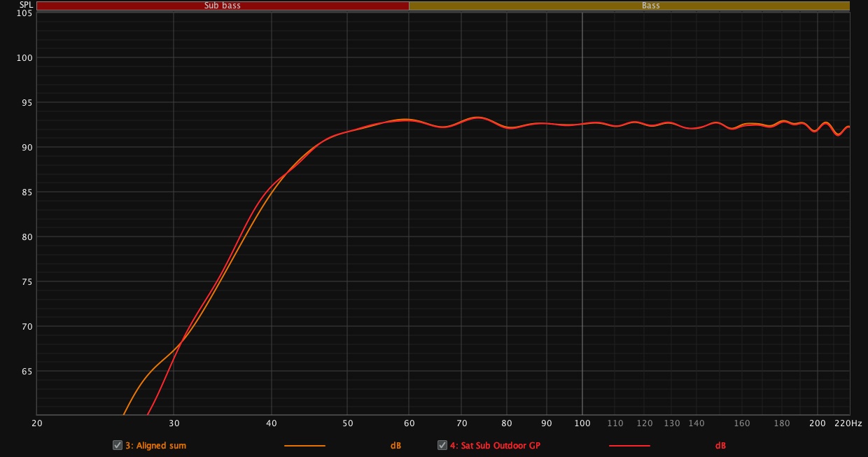Click the '3: Aligned sum' legend label
The image size is (868, 457).
[156, 445]
